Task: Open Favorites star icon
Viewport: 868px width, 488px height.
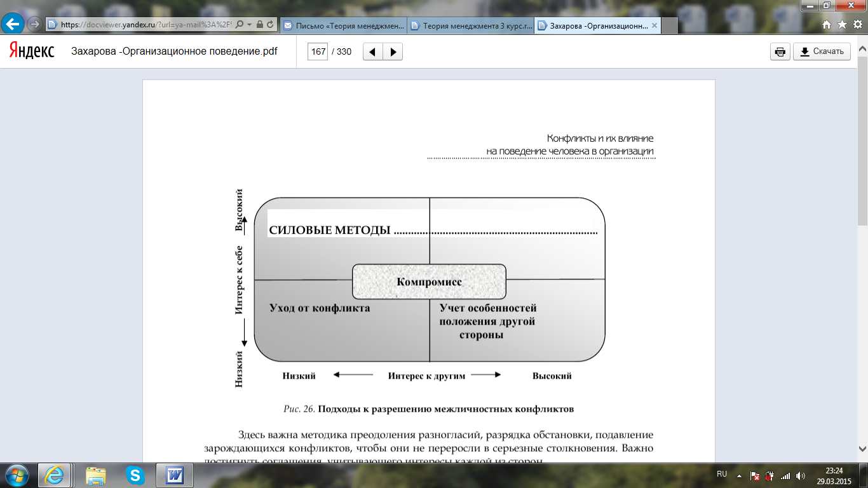Action: [x=842, y=25]
